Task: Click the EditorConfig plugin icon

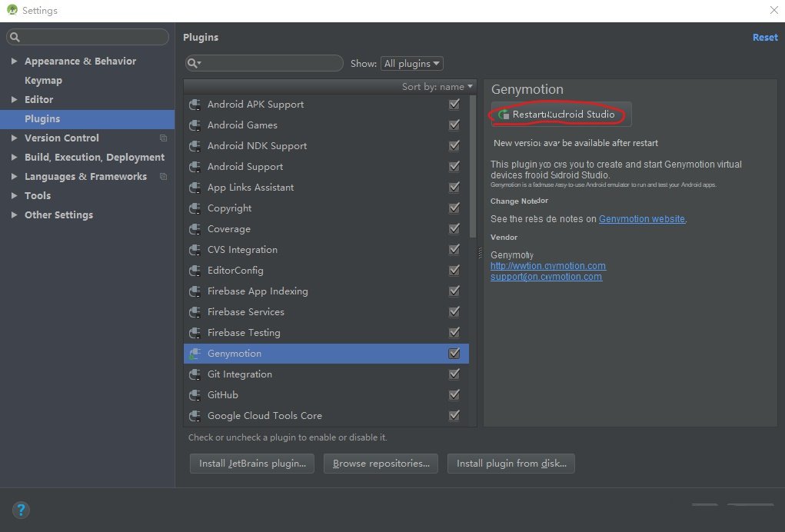Action: (195, 271)
